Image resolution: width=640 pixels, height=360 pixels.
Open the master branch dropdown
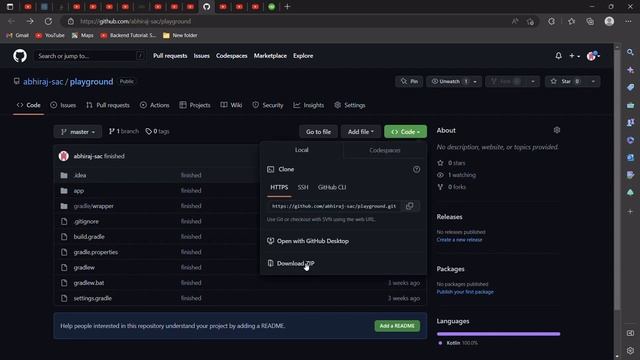click(78, 131)
